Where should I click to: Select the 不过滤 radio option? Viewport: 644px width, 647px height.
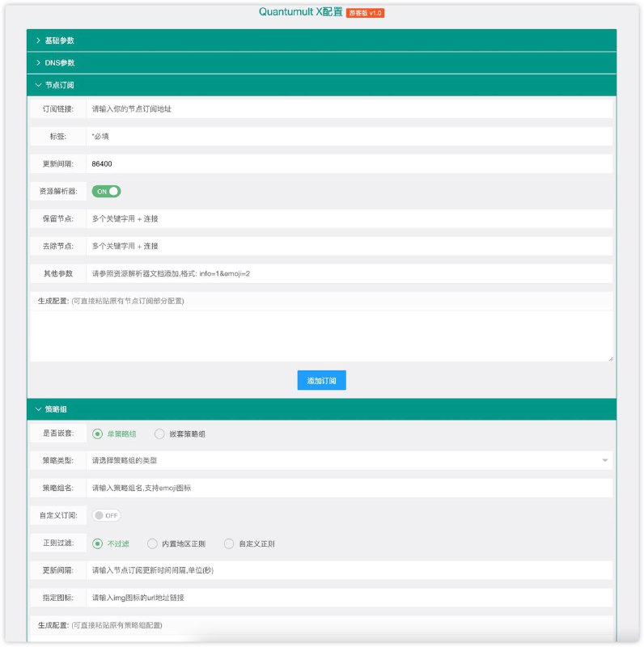click(x=111, y=543)
